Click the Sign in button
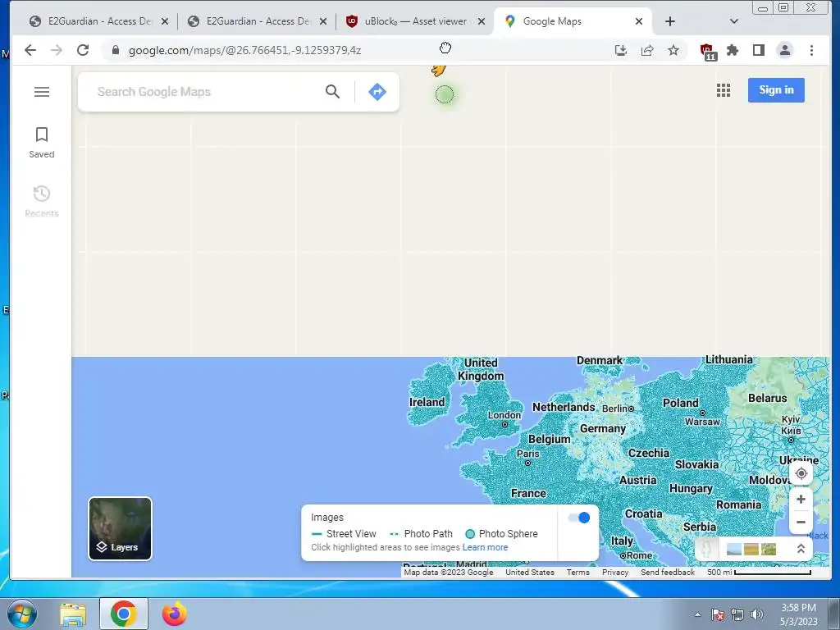This screenshot has width=840, height=630. pyautogui.click(x=776, y=90)
